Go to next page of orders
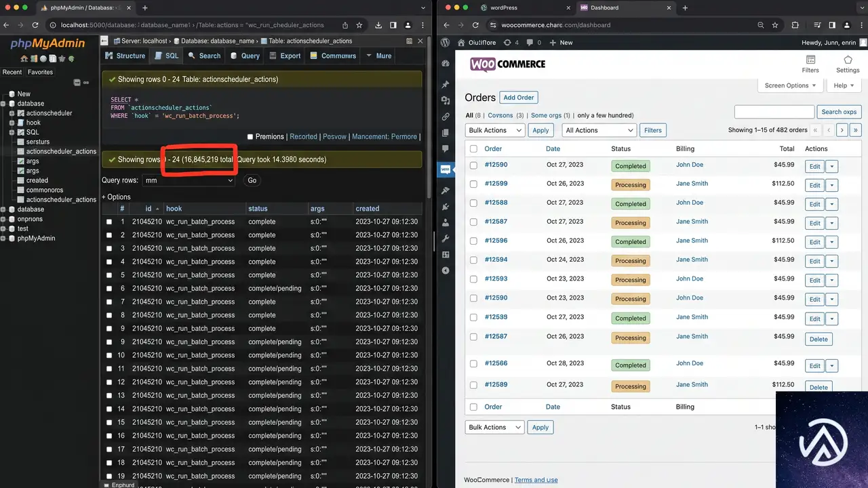868x488 pixels. (x=842, y=130)
